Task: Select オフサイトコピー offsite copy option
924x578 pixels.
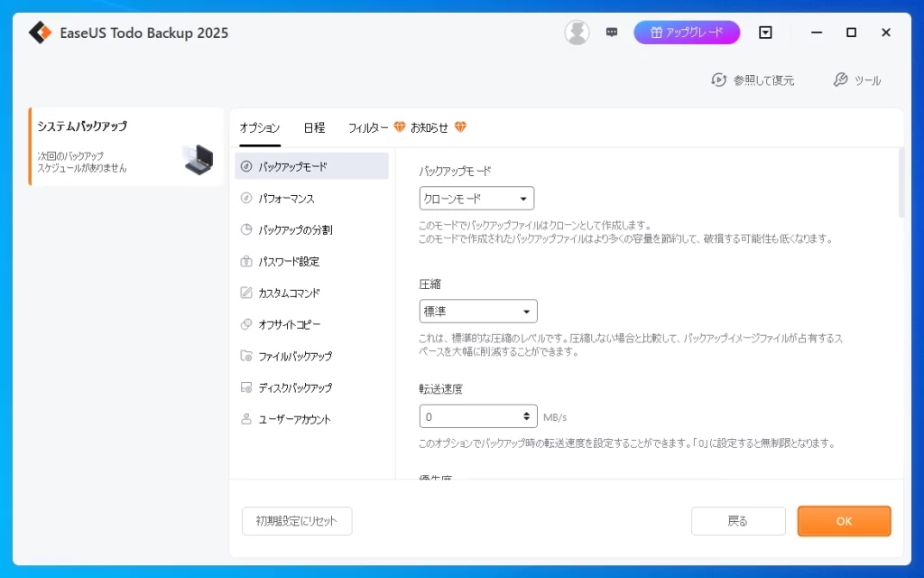Action: (x=289, y=325)
